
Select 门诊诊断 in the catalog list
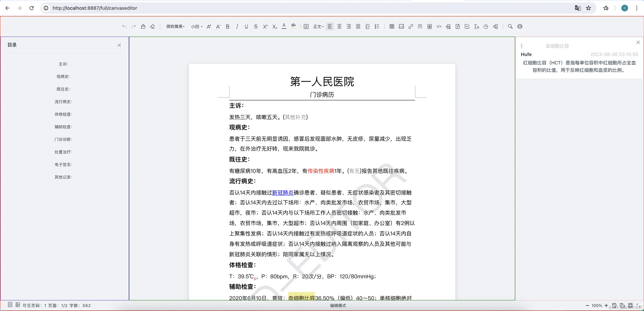coord(63,139)
